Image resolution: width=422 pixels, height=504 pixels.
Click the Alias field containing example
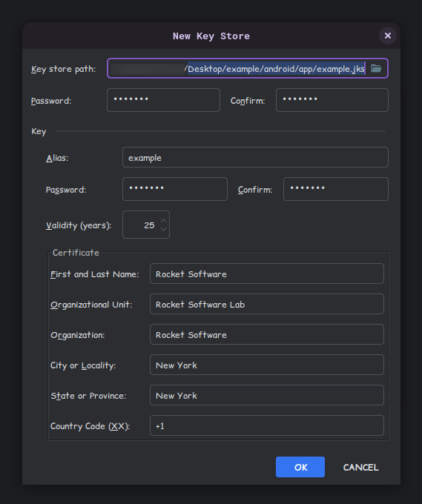[x=255, y=157]
